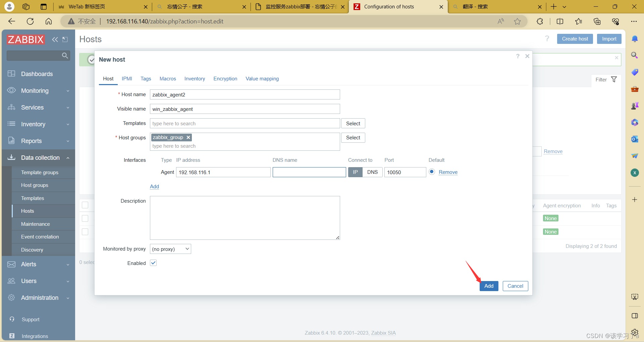Tick the first host row checkbox
Image resolution: width=644 pixels, height=342 pixels.
point(85,218)
